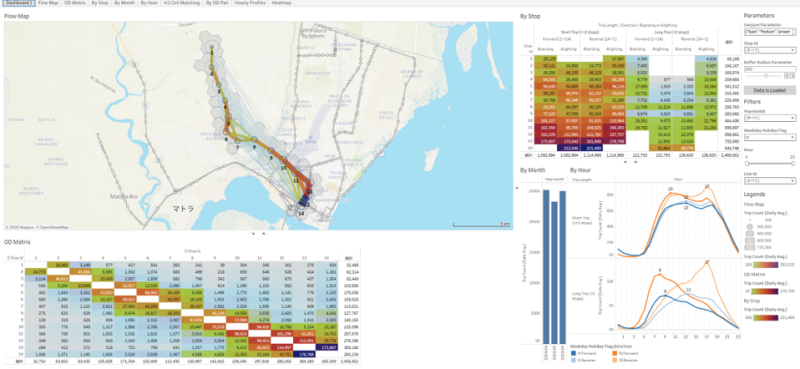Switch to the OD Matrix tab
The image size is (800, 369).
pyautogui.click(x=74, y=3)
